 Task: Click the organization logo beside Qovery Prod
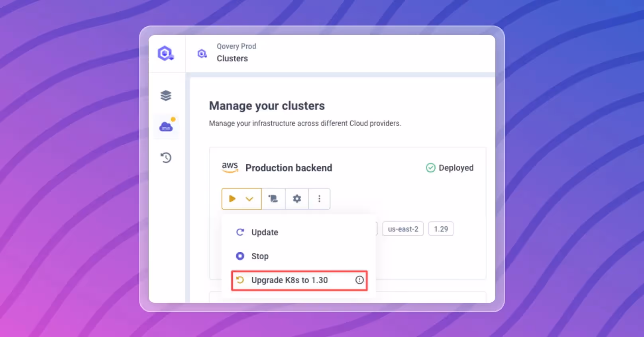[x=202, y=53]
